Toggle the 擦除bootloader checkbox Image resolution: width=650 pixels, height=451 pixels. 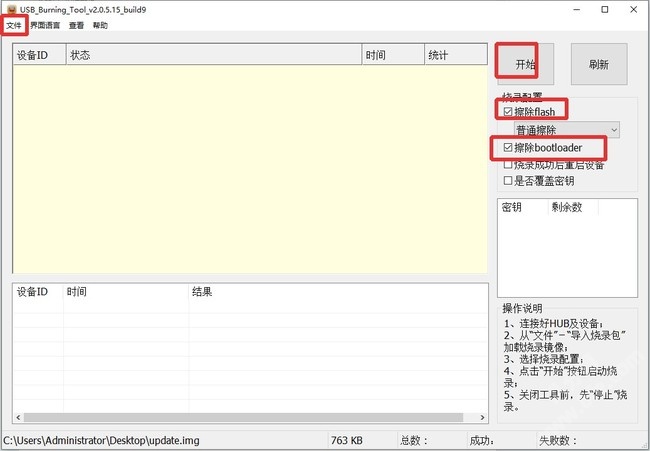point(508,147)
